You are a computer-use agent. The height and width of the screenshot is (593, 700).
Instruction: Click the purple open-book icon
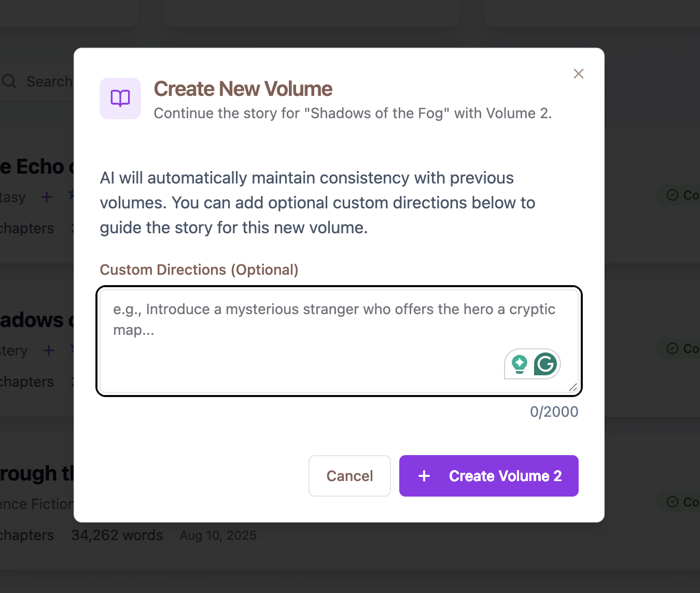click(120, 98)
